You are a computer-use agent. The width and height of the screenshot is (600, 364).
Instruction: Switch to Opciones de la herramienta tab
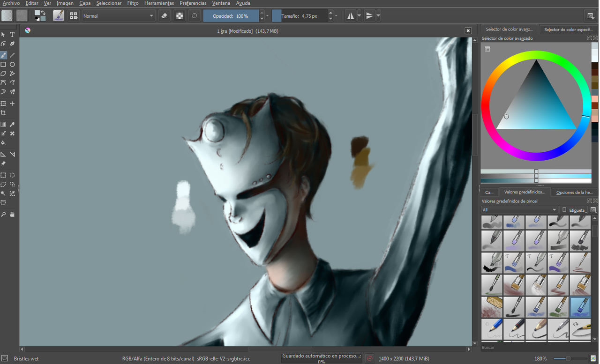point(575,192)
